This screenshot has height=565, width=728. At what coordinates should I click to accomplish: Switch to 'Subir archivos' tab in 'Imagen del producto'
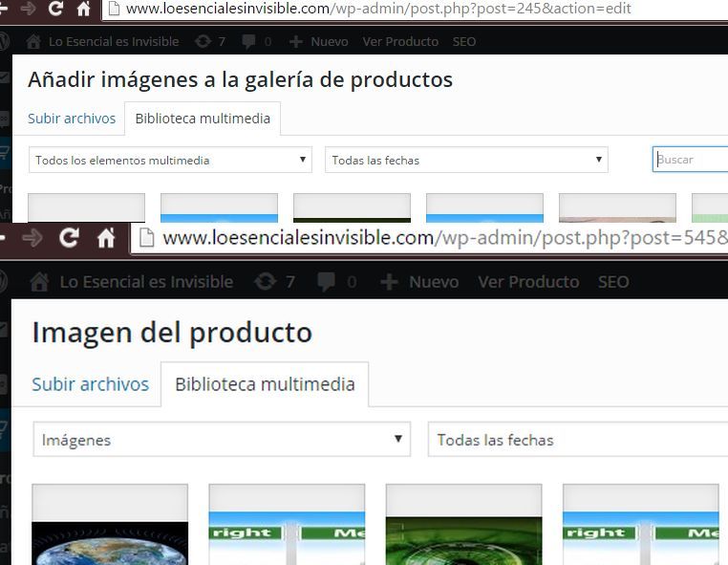coord(91,384)
